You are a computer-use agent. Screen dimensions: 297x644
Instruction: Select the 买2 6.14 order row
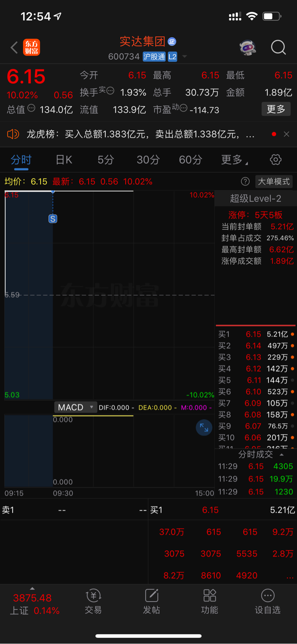(x=256, y=346)
